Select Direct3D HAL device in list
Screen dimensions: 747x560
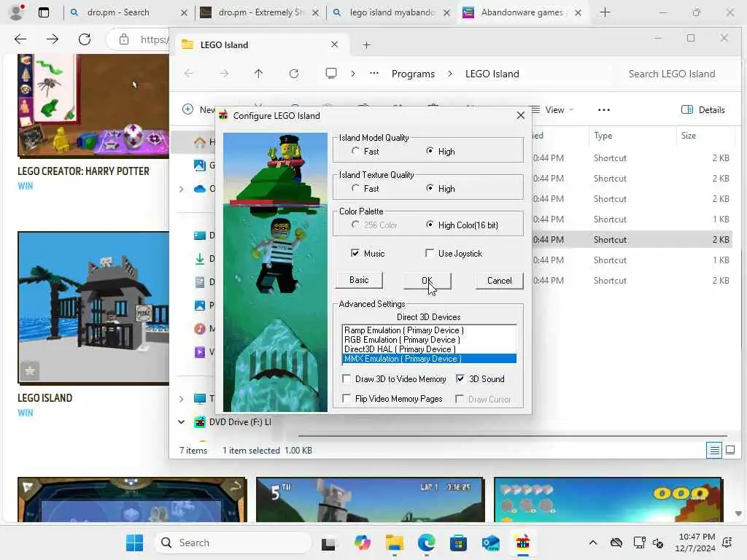point(429,349)
